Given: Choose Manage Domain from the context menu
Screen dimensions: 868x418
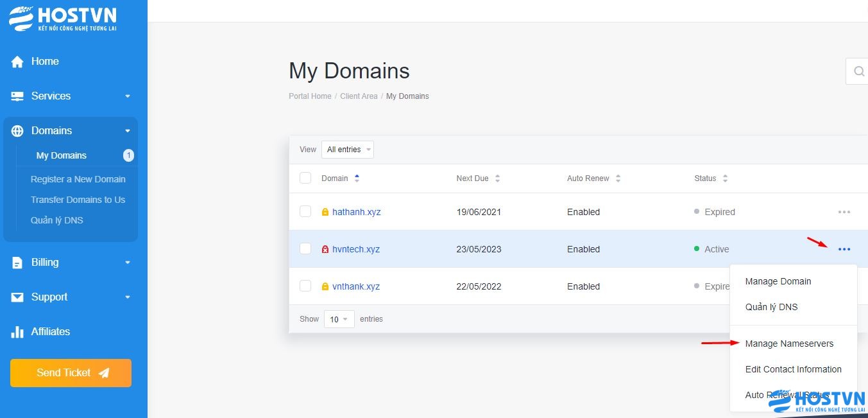Looking at the screenshot, I should click(x=778, y=281).
